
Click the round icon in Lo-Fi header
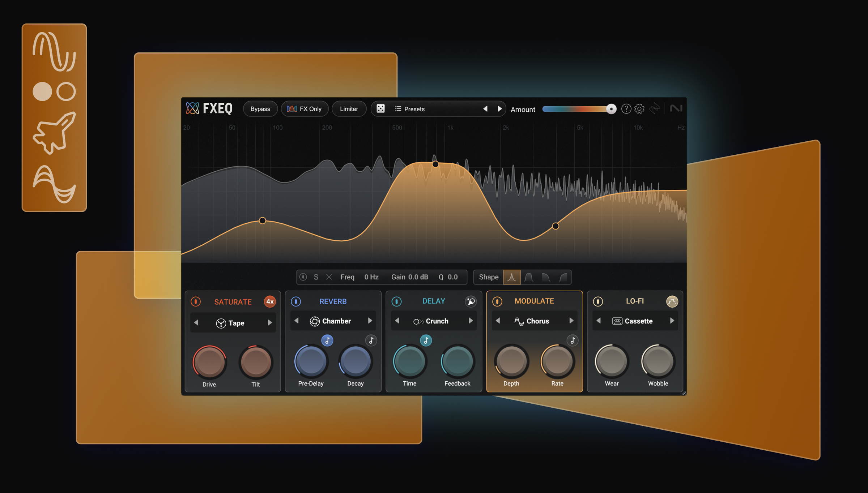coord(672,301)
